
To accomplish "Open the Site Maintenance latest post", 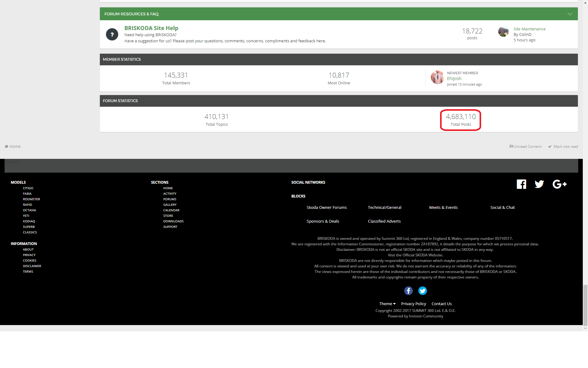I will point(530,29).
